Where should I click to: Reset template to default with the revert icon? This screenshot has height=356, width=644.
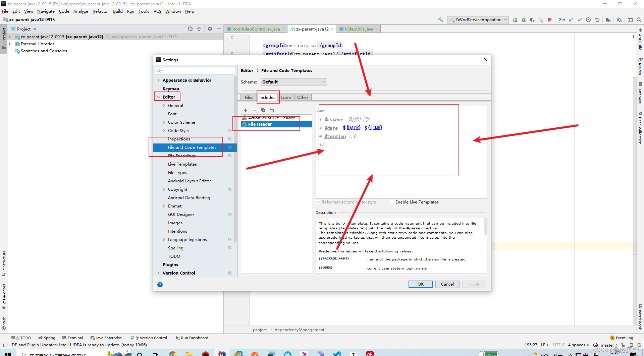click(272, 110)
